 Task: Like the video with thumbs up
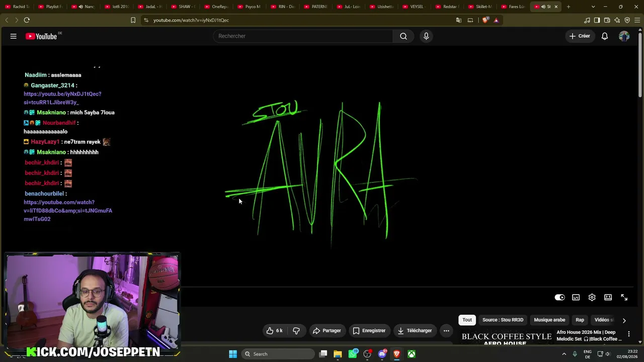pyautogui.click(x=275, y=331)
